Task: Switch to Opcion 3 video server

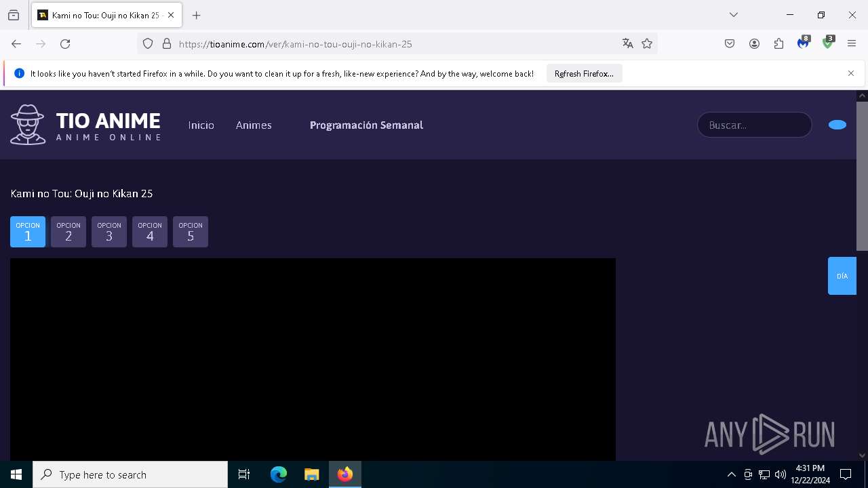Action: [x=109, y=232]
